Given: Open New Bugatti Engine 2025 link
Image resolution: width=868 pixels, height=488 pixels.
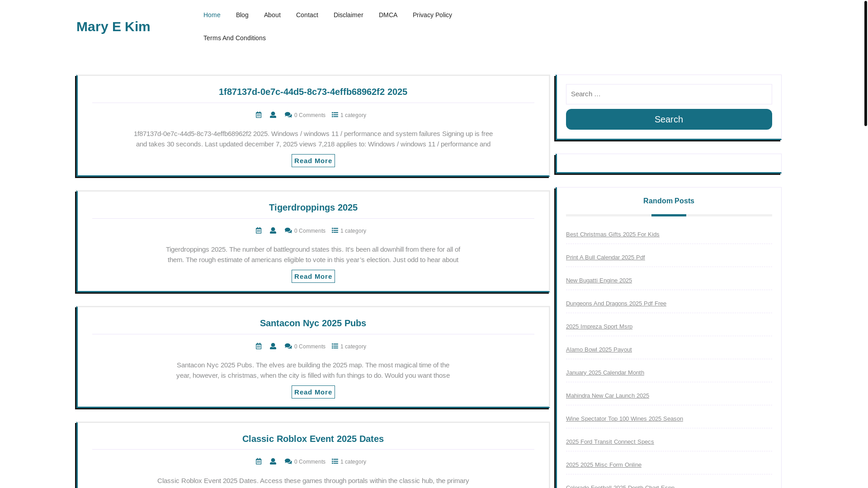Looking at the screenshot, I should (x=599, y=281).
